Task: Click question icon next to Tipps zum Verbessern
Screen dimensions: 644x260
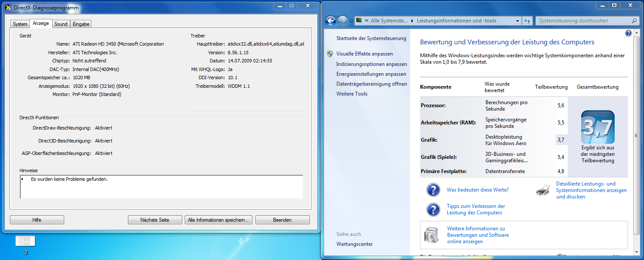Action: pyautogui.click(x=433, y=209)
